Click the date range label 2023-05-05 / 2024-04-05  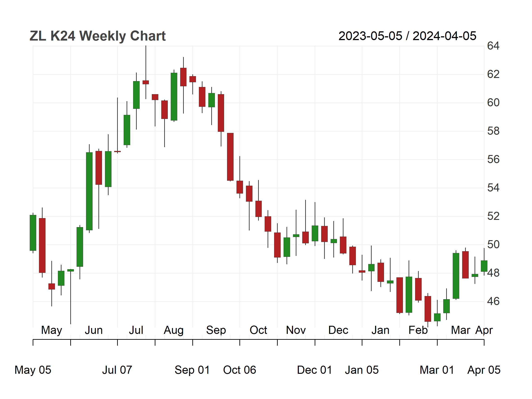[407, 36]
